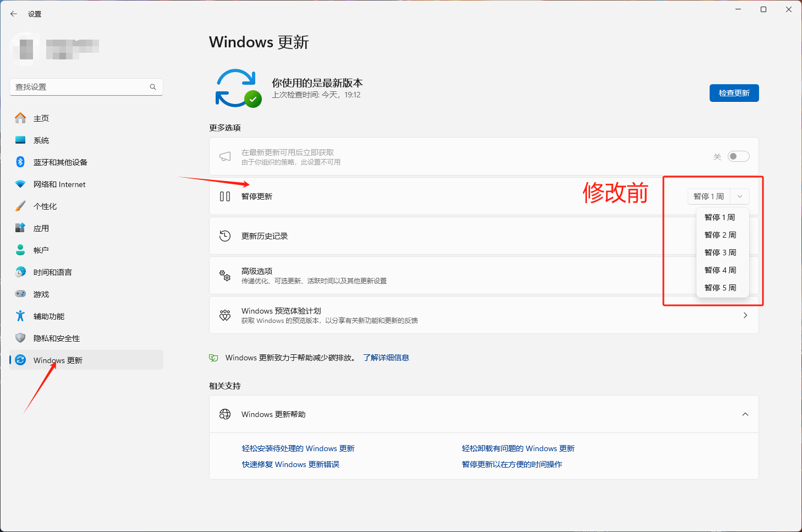Maximize the Settings window
Viewport: 802px width, 532px height.
[763, 9]
